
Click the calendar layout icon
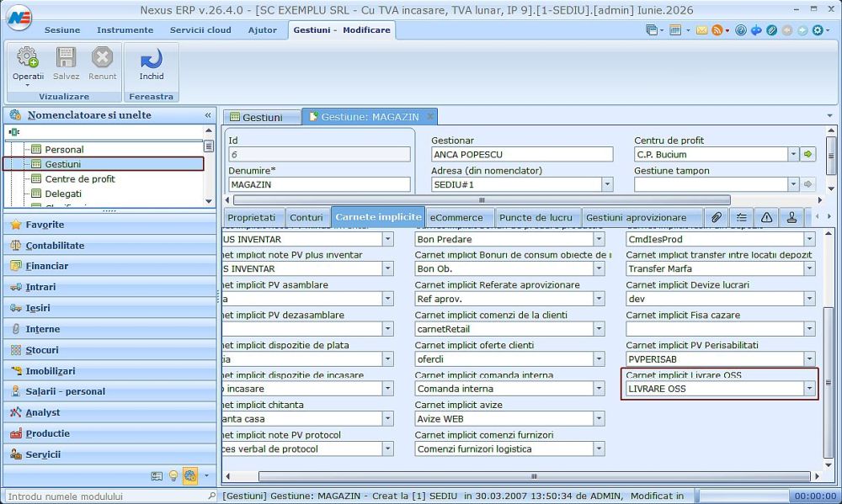tap(675, 30)
